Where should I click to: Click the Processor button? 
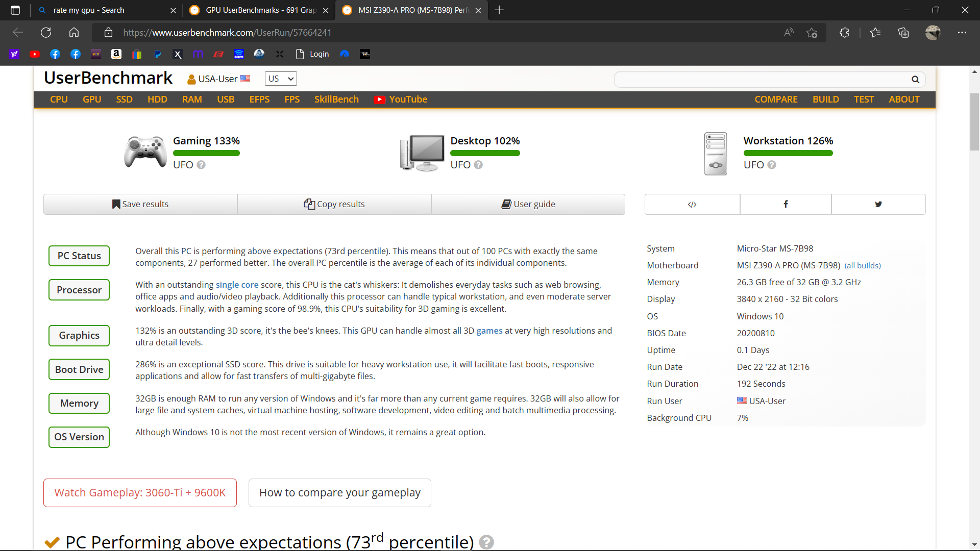coord(79,290)
